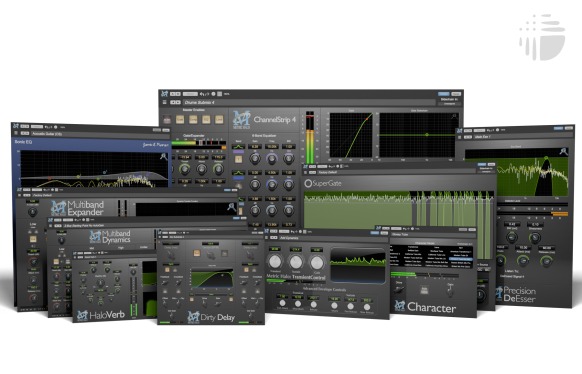
Task: Select band 1 filter type icon in the ChannelStrip EQ
Action: pos(238,147)
